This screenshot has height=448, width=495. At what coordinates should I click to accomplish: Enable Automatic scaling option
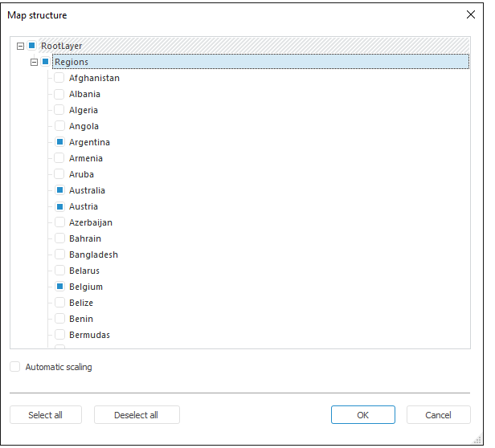coord(15,367)
